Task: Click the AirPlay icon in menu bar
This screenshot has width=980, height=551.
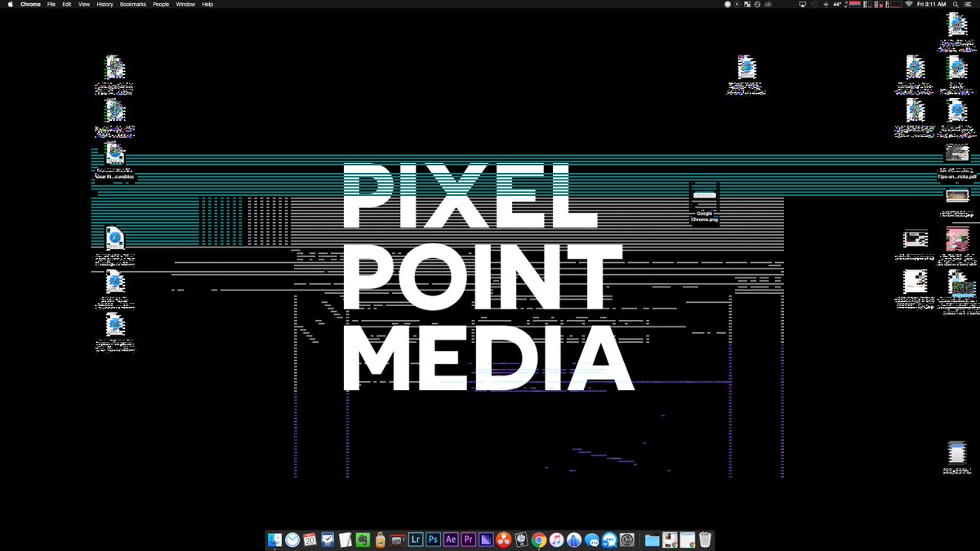Action: tap(803, 4)
